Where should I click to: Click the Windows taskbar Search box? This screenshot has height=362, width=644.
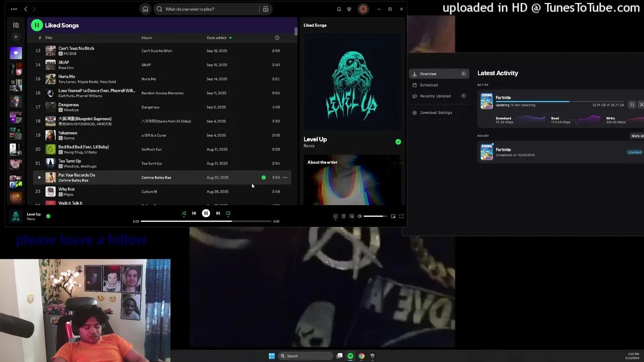pos(306,356)
